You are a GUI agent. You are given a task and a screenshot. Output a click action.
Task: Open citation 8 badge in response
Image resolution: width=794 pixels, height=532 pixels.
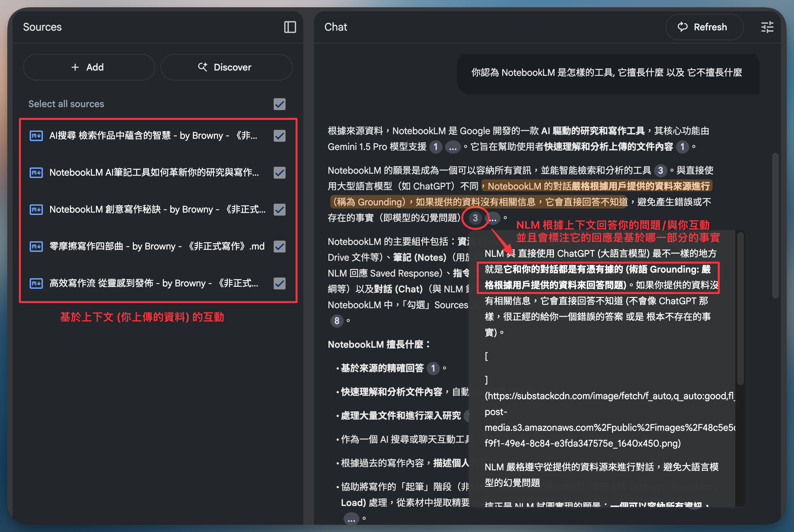pyautogui.click(x=336, y=321)
